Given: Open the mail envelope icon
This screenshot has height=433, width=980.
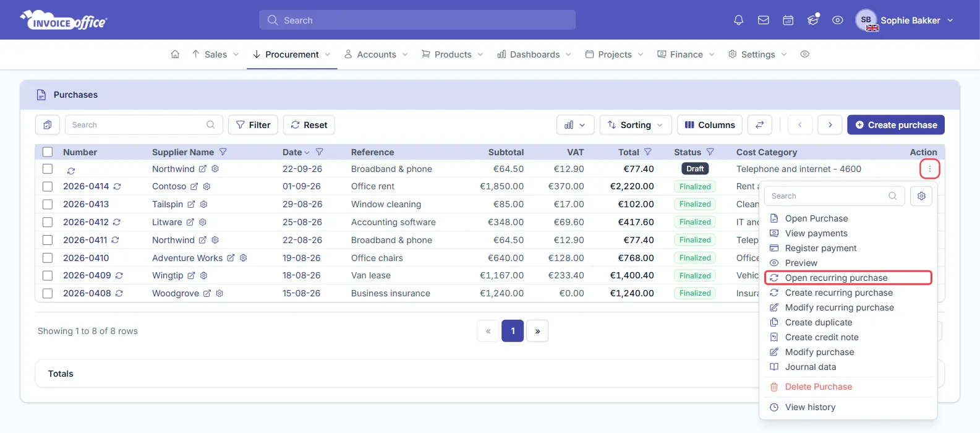Looking at the screenshot, I should coord(764,20).
